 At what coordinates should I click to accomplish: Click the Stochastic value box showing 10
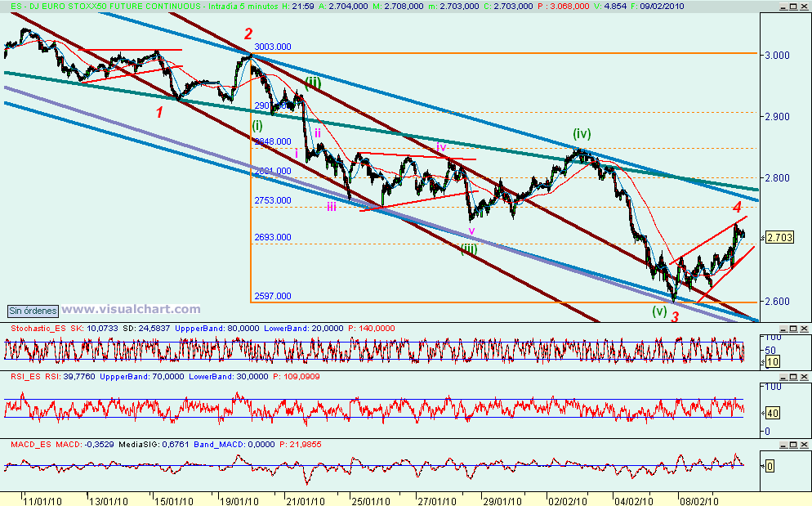[772, 360]
